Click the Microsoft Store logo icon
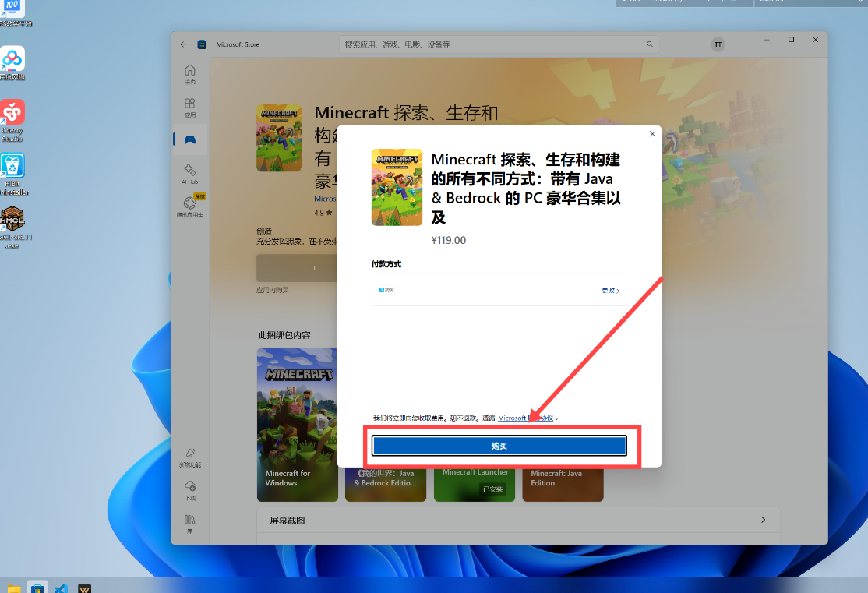The height and width of the screenshot is (593, 868). tap(202, 44)
